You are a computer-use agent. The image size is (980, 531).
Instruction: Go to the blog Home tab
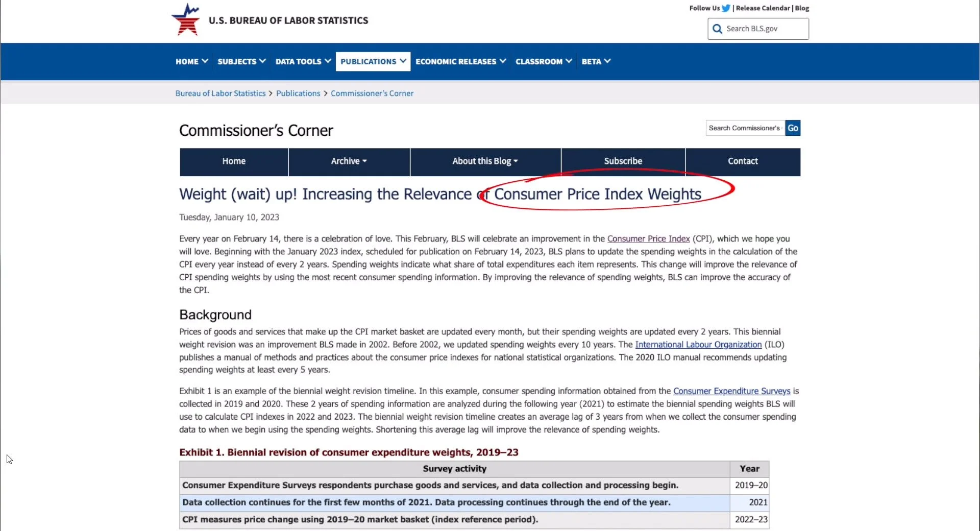[x=234, y=161]
